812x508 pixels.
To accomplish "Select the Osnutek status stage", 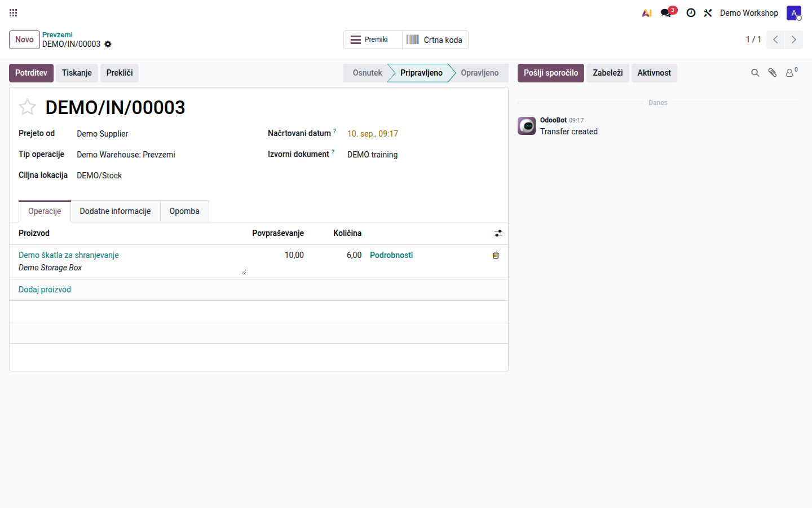I will pos(367,73).
